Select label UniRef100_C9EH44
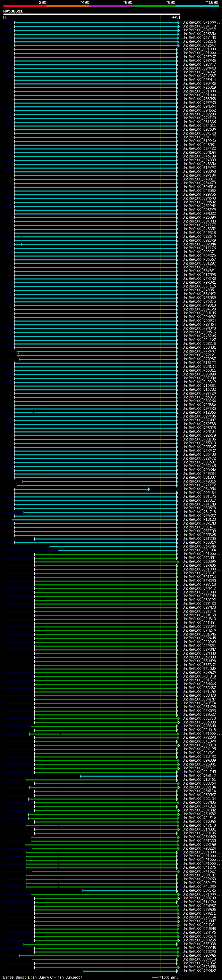 point(199,80)
